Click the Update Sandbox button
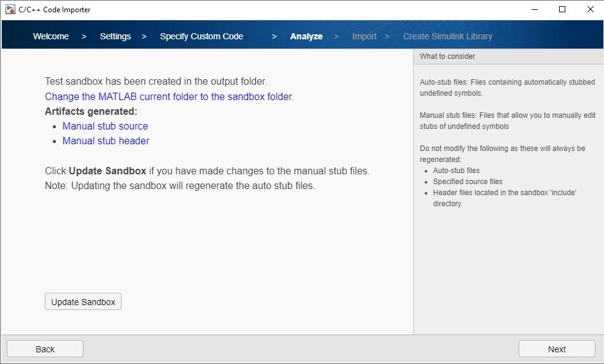Viewport: 604px width, 364px height. click(x=83, y=301)
